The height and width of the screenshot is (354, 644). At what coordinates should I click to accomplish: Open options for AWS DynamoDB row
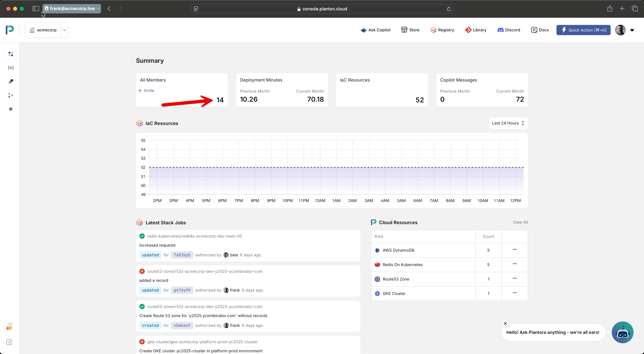pyautogui.click(x=515, y=249)
